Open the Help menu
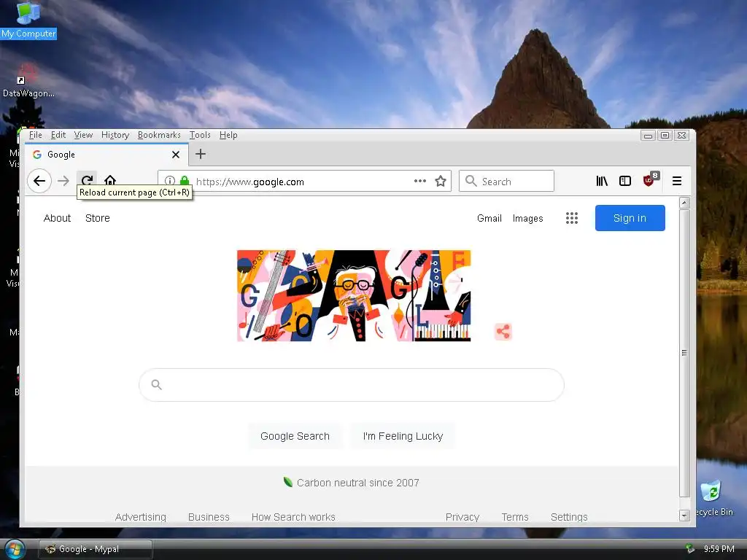The height and width of the screenshot is (560, 747). pyautogui.click(x=228, y=135)
